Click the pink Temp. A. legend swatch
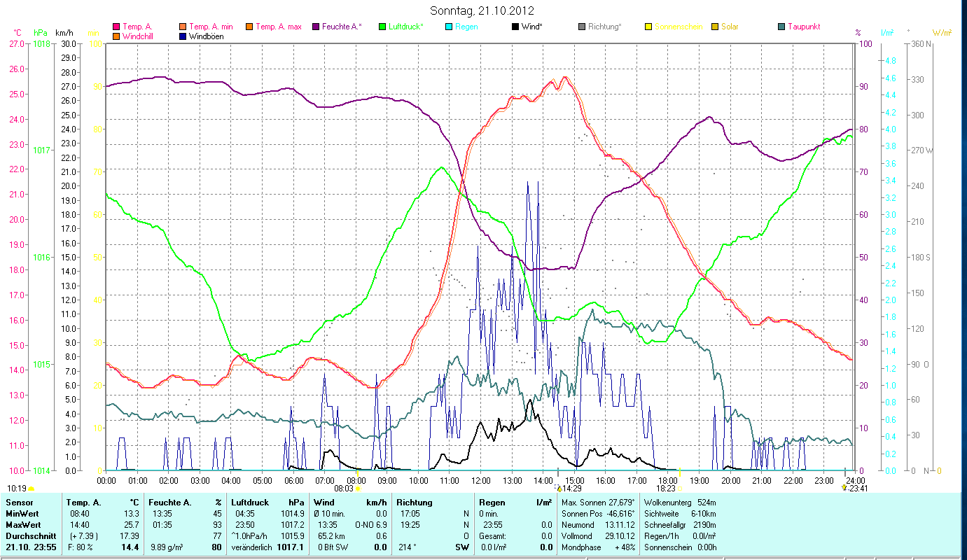The width and height of the screenshot is (967, 560). 116,27
